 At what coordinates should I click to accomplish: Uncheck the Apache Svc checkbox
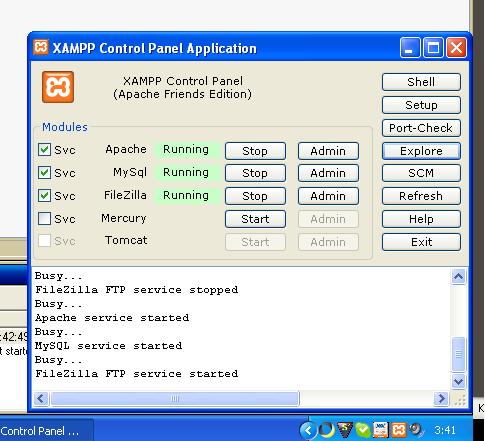point(44,150)
